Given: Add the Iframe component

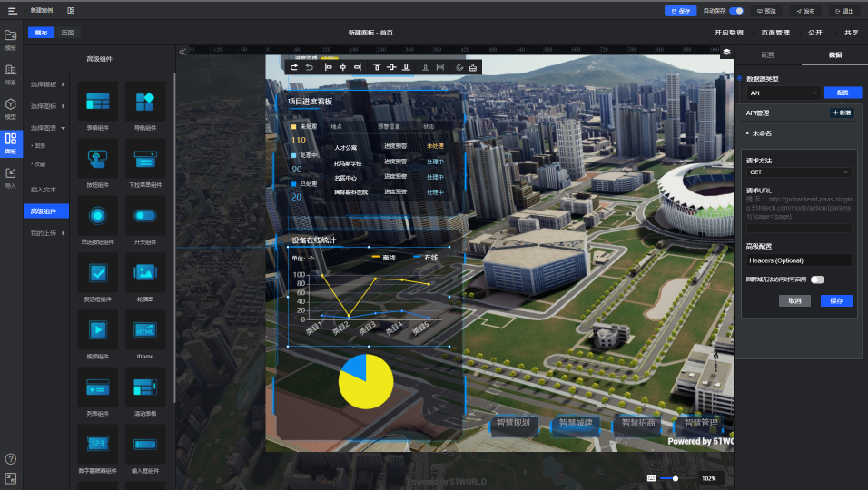Looking at the screenshot, I should [x=145, y=330].
